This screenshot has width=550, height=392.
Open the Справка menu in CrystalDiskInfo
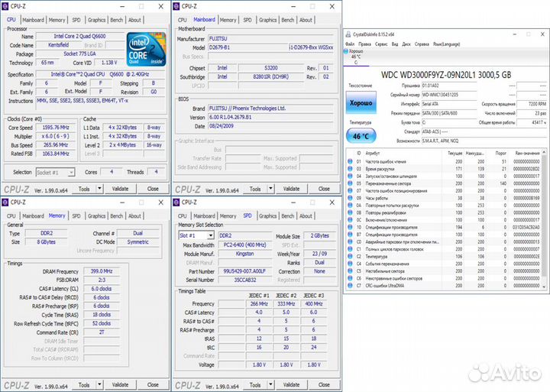coord(422,44)
